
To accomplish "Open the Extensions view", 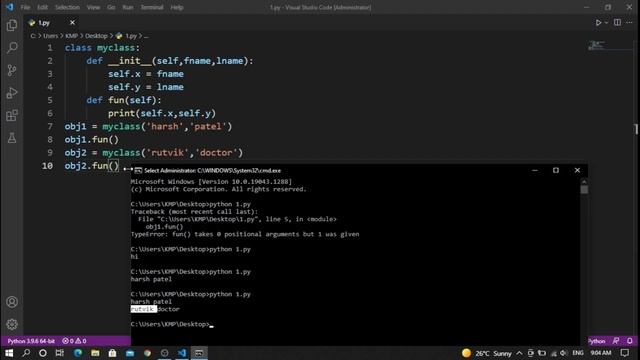I will [x=12, y=116].
